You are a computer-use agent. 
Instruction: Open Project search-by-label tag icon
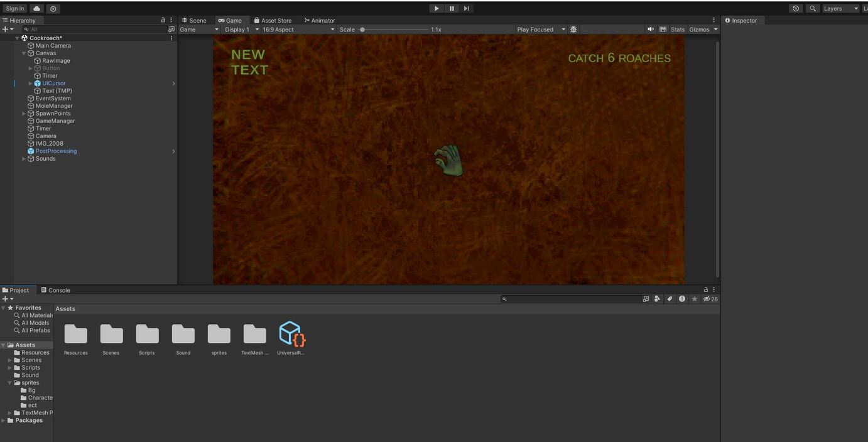(670, 299)
